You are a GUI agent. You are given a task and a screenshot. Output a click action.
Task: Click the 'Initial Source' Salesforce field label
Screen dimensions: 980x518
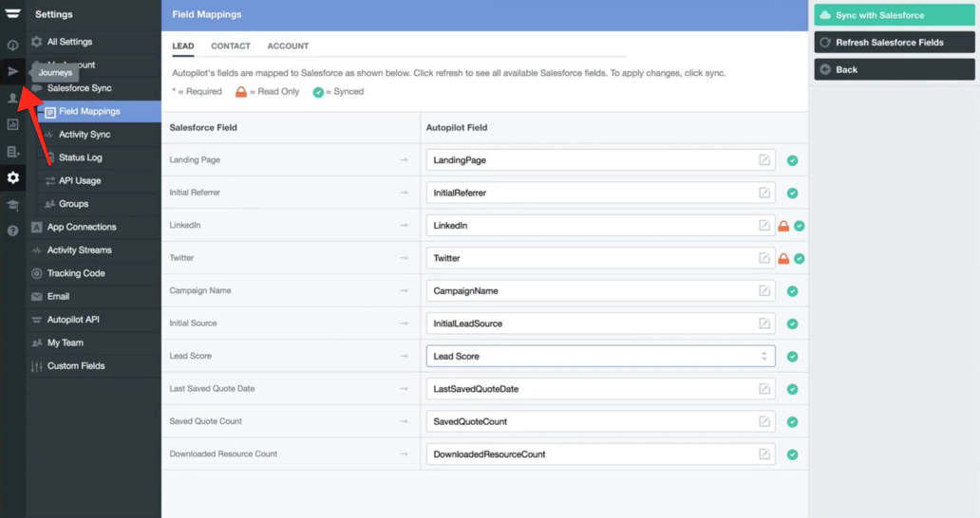coord(193,324)
